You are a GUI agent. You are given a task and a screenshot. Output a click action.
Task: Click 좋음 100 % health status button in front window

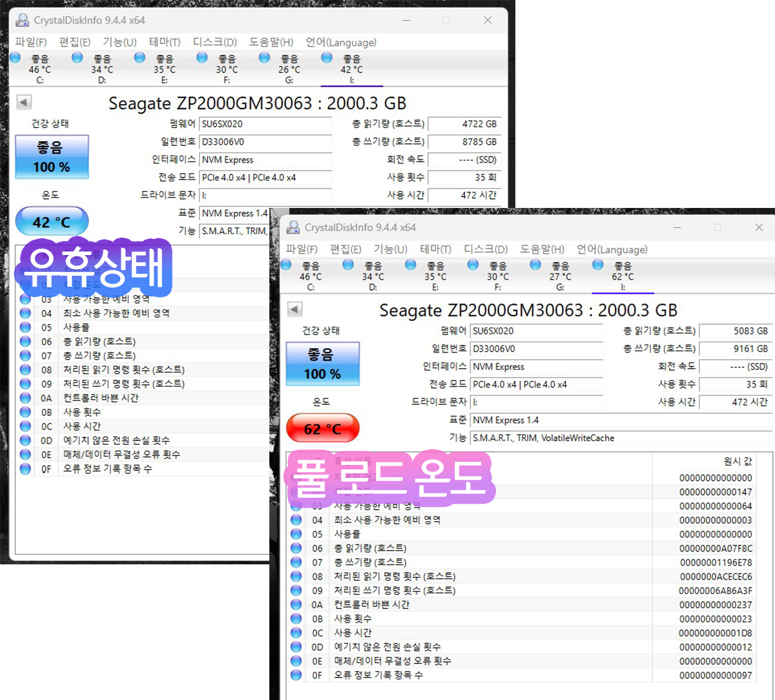click(x=322, y=364)
